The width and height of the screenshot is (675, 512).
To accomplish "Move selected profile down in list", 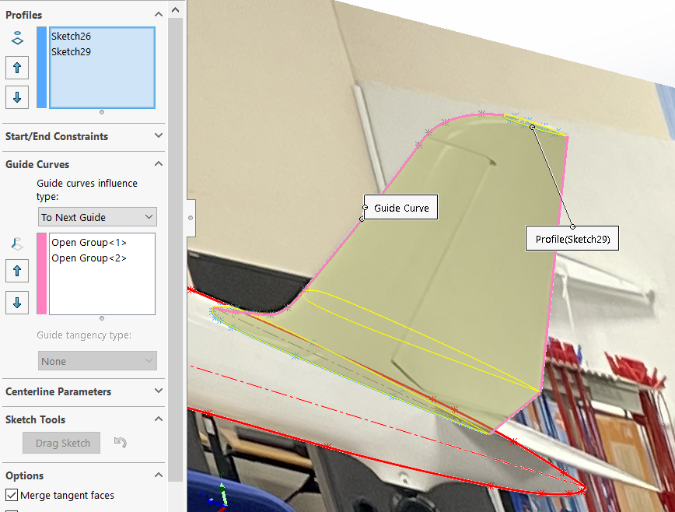I will coord(17,97).
